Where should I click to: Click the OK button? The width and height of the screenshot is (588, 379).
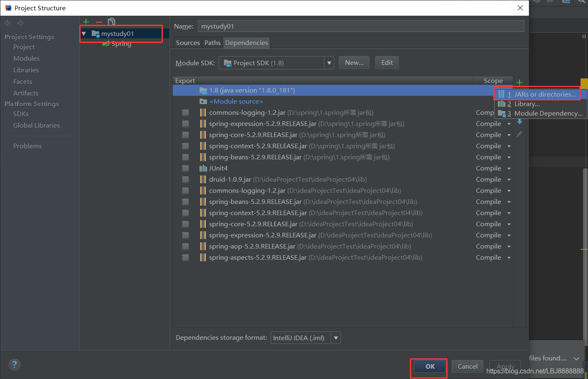pos(430,367)
